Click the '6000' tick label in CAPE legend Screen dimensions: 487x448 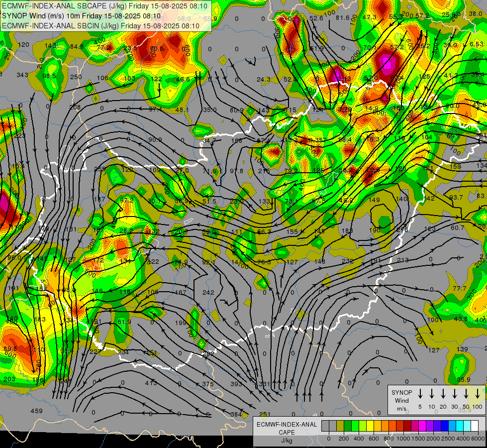[478, 439]
